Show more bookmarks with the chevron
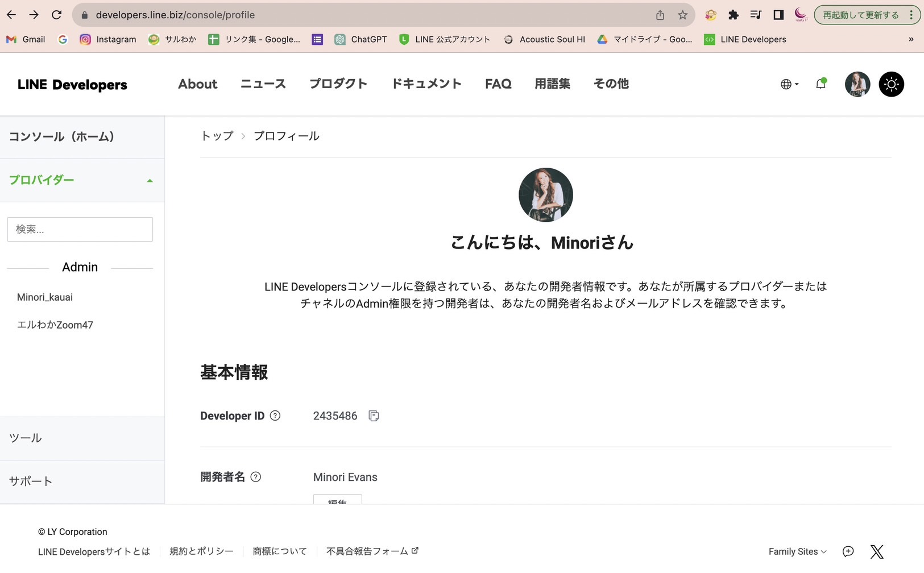This screenshot has width=924, height=573. 911,39
